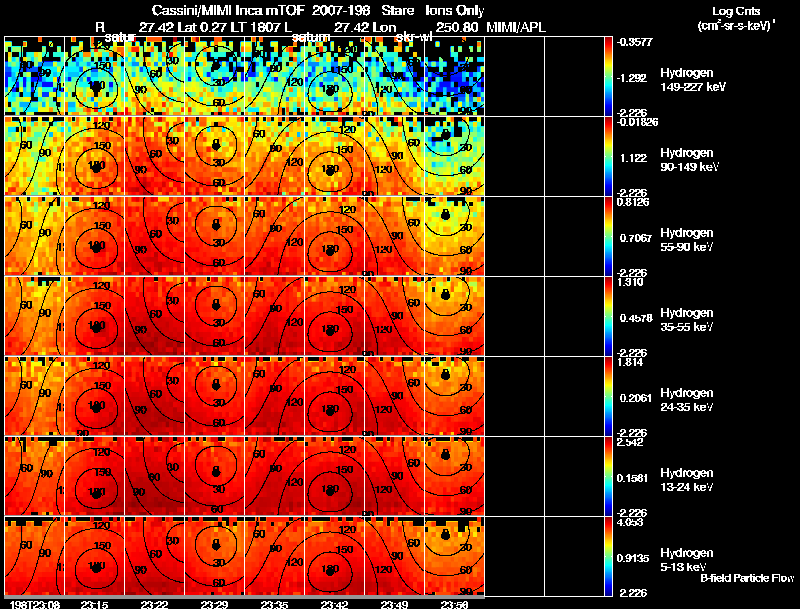Click the 1.814 scale value
Image resolution: width=800 pixels, height=609 pixels.
coord(630,362)
